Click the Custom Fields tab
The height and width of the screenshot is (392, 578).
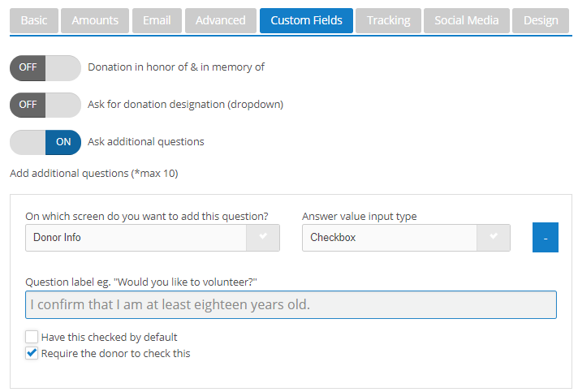(x=306, y=20)
